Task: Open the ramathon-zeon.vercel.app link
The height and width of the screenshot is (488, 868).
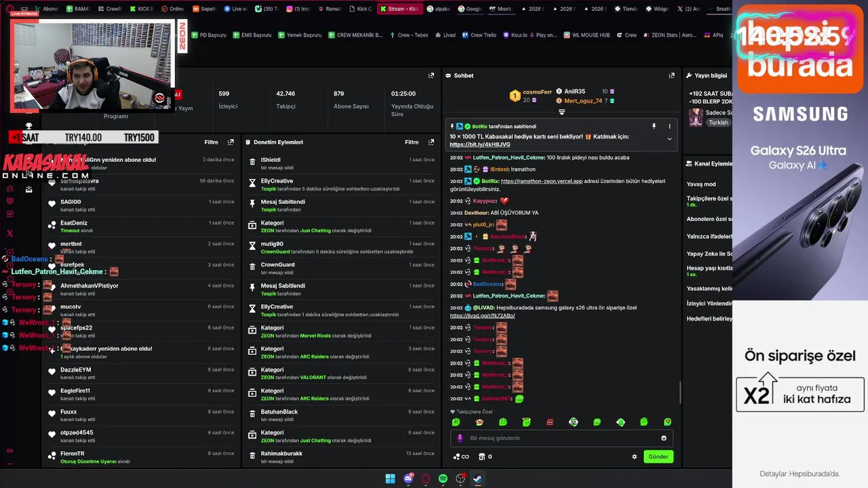Action: pyautogui.click(x=542, y=181)
